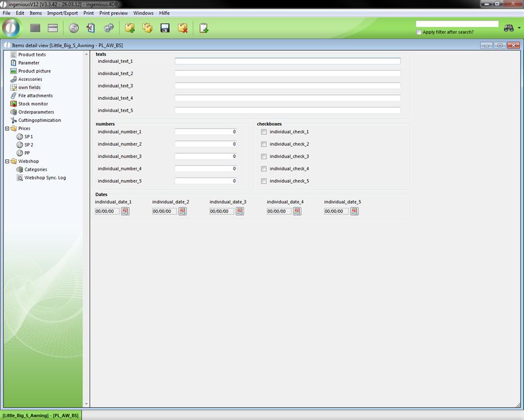
Task: Click the save floppy disk toolbar icon
Action: click(x=165, y=28)
